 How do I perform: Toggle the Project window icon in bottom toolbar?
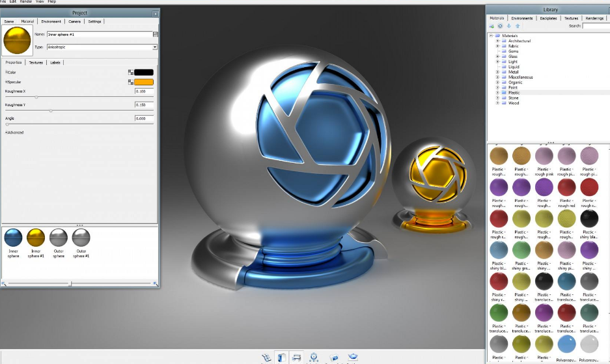click(x=297, y=357)
